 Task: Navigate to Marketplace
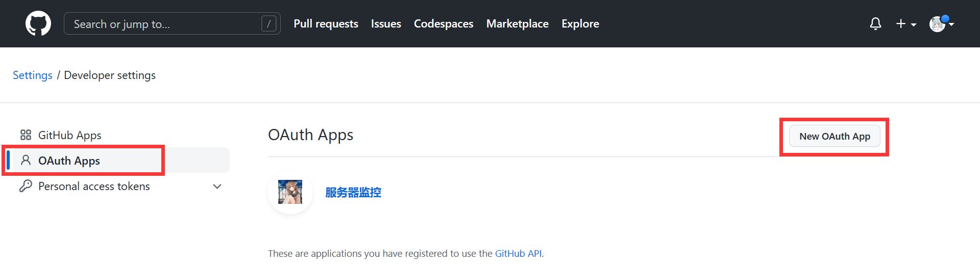tap(517, 24)
